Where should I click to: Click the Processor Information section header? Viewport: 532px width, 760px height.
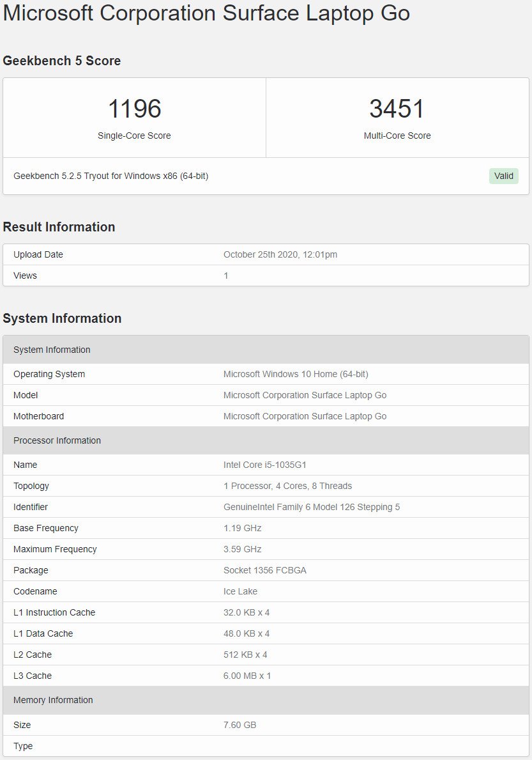point(266,440)
